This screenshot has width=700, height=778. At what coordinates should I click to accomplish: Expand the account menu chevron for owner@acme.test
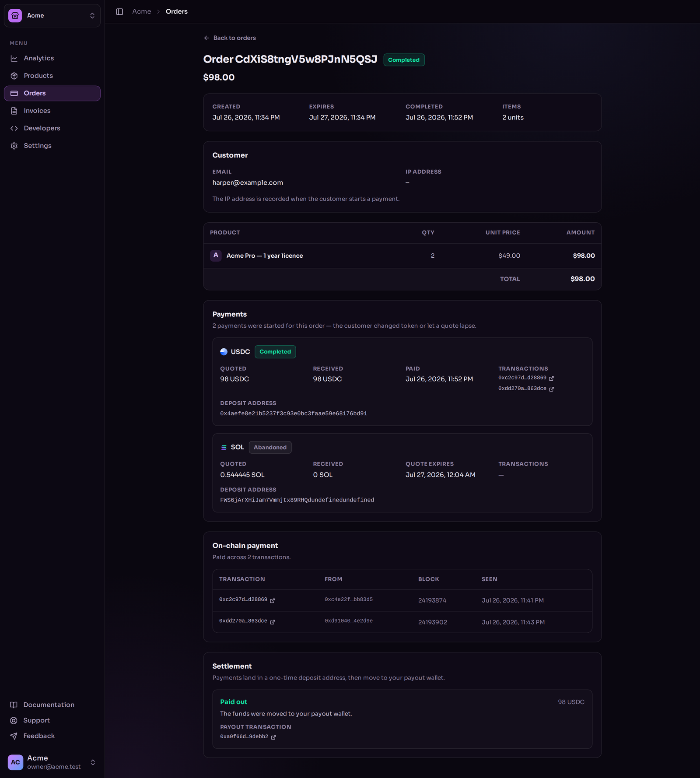93,762
